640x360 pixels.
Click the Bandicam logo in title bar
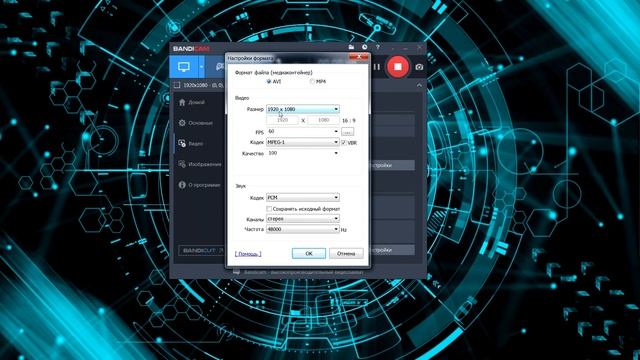191,49
